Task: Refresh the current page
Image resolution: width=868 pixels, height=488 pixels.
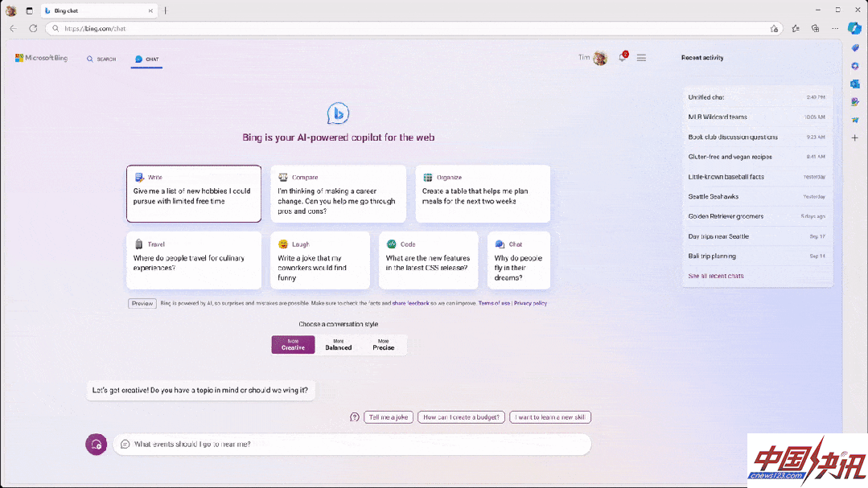Action: [33, 28]
